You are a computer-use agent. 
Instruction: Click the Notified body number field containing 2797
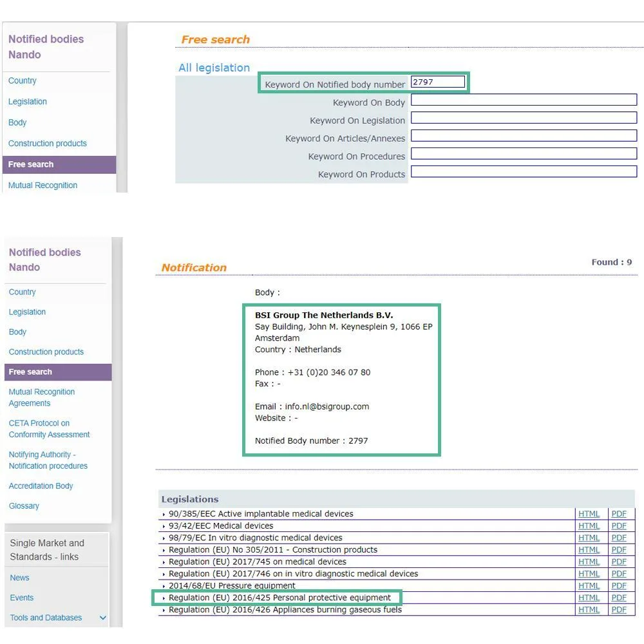coord(438,82)
